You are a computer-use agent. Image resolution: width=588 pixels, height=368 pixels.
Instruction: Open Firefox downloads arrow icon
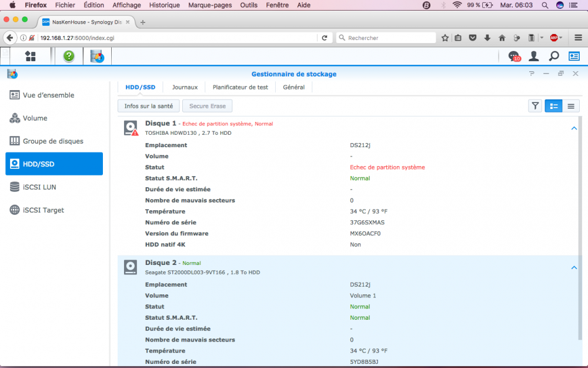[x=487, y=38]
